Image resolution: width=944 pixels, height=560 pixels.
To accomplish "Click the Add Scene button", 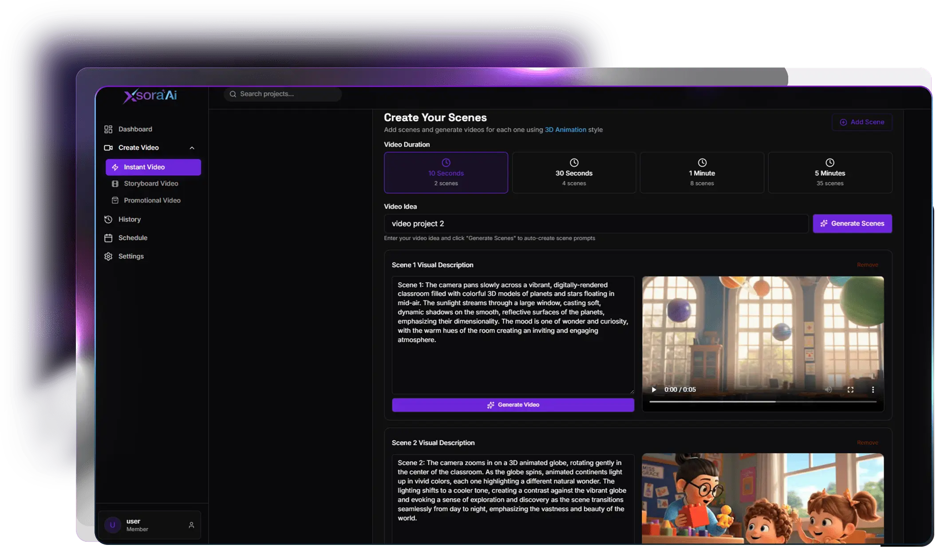I will [x=861, y=122].
